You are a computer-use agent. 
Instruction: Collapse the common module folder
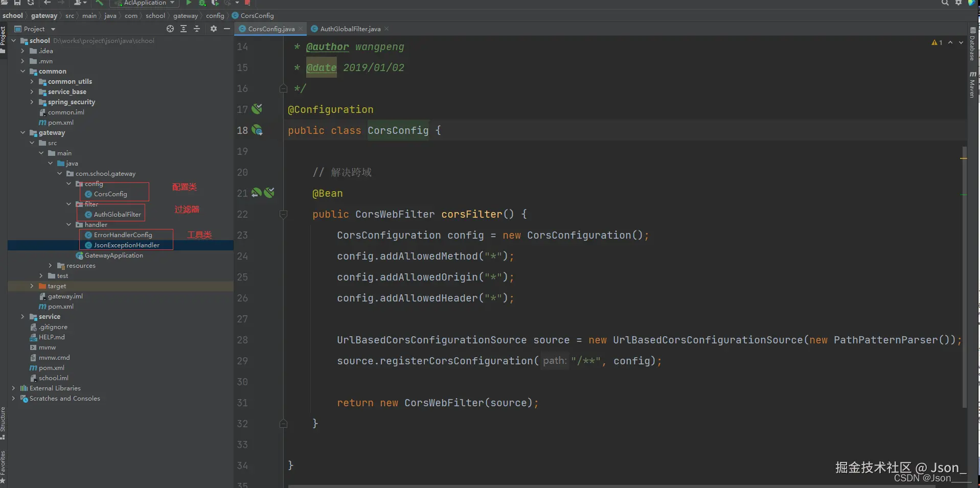[22, 72]
